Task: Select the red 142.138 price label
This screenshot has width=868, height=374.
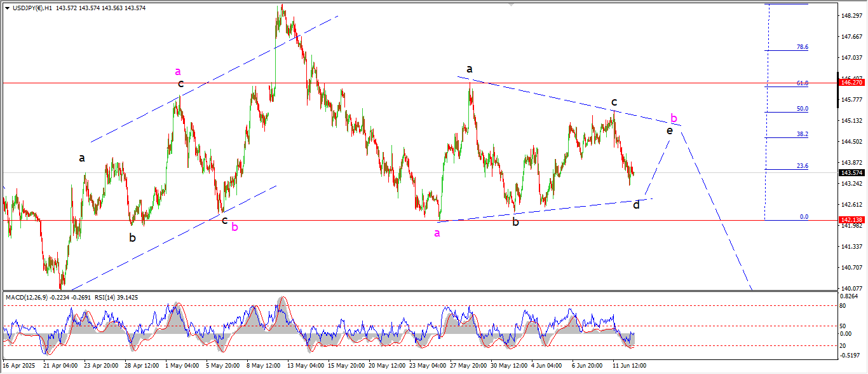Action: click(x=851, y=220)
